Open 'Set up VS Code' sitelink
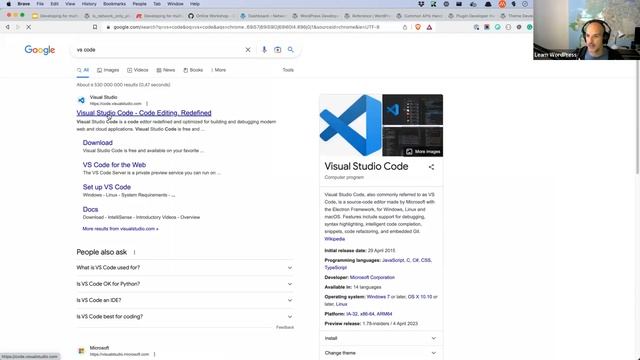Screen dimensions: 640x360 (x=107, y=187)
